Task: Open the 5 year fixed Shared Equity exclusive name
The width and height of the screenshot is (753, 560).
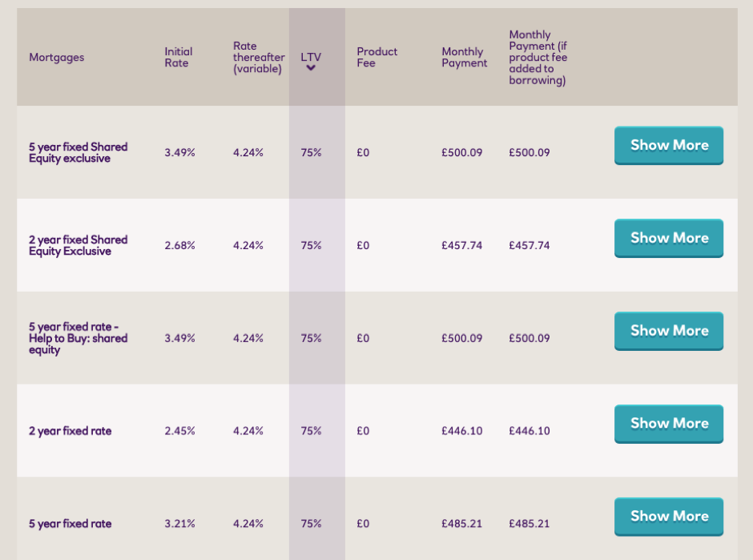Action: point(78,152)
